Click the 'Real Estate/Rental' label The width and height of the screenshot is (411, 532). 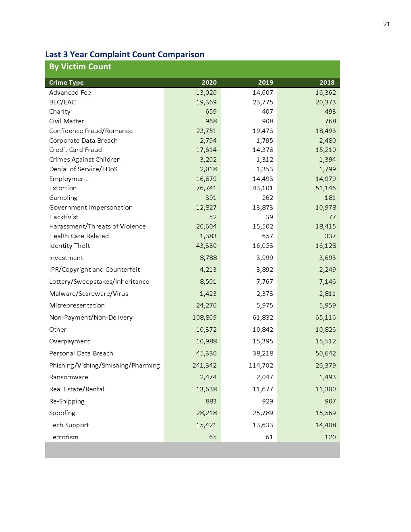pyautogui.click(x=77, y=389)
